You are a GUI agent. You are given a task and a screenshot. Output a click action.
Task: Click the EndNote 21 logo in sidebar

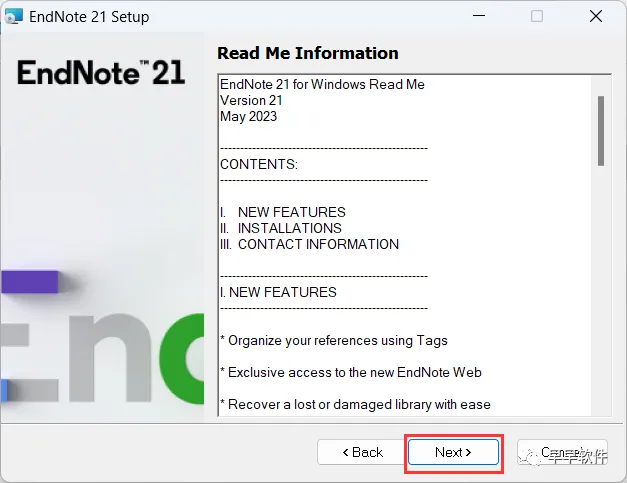pyautogui.click(x=101, y=72)
